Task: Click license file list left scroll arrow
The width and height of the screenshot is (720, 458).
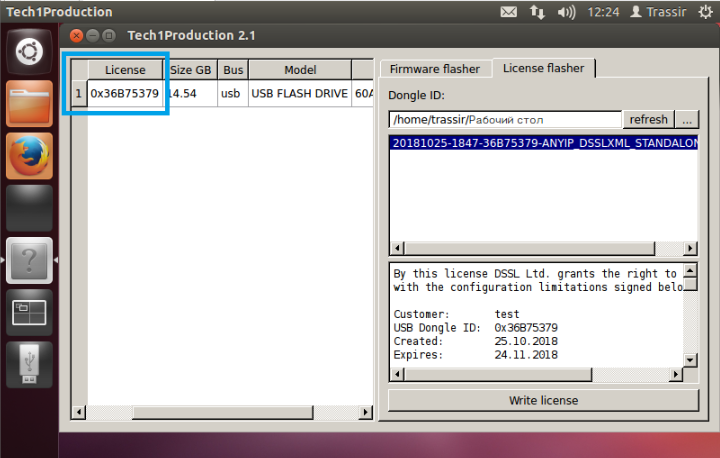Action: 397,249
